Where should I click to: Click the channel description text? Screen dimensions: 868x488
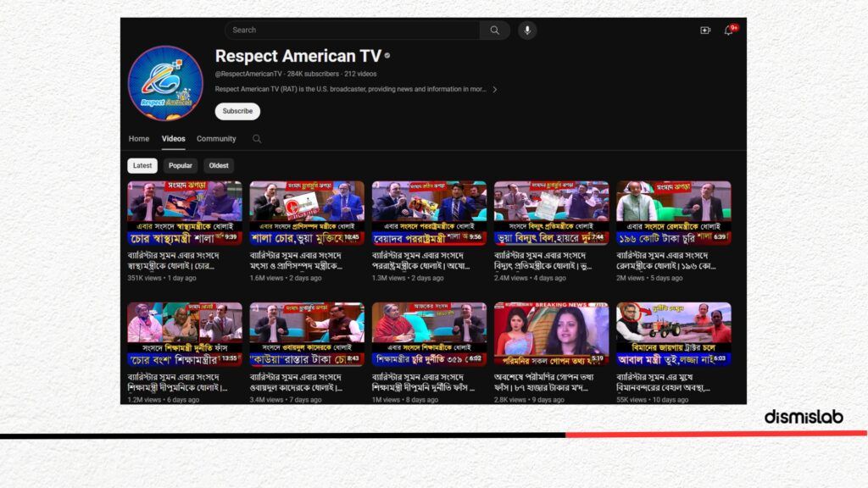(x=351, y=89)
